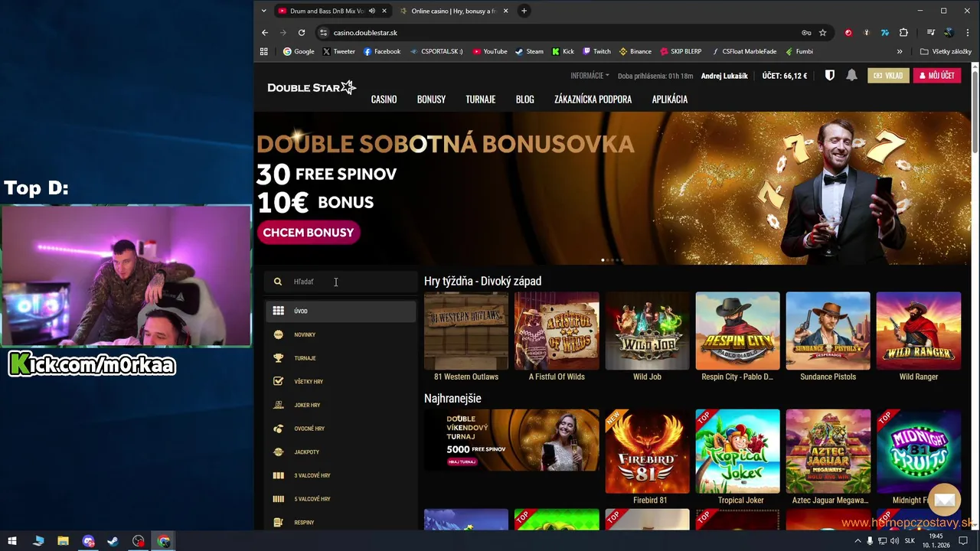Click the Chcem bonusy button
This screenshot has height=551, width=980.
309,233
